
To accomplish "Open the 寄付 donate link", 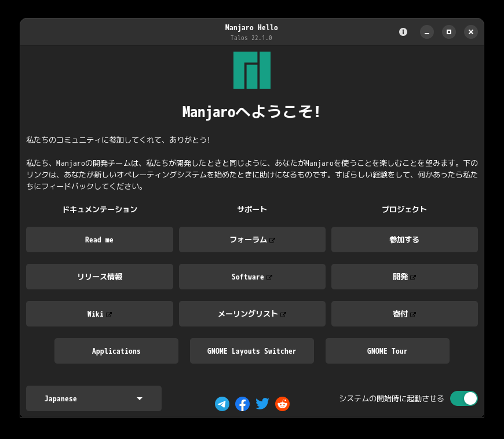I will (x=405, y=314).
